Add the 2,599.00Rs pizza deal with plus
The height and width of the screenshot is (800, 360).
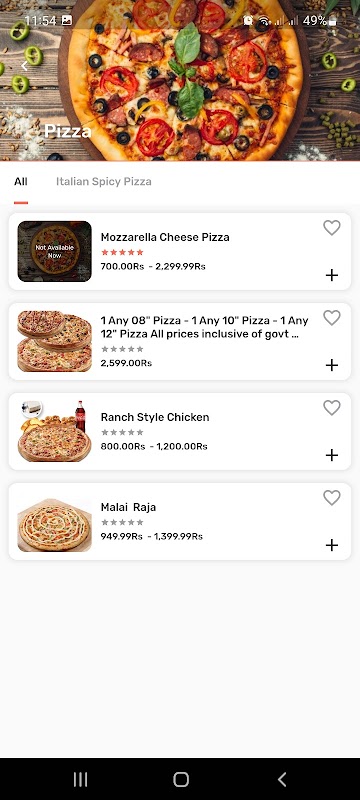pyautogui.click(x=332, y=365)
